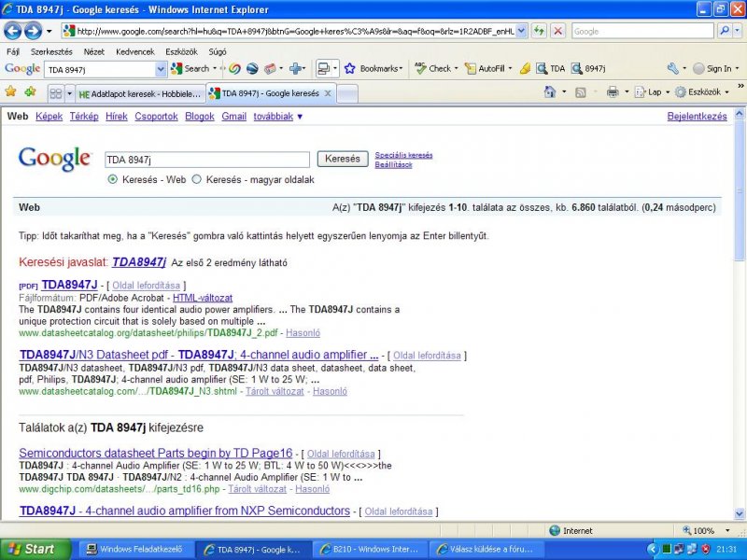Click vertical scrollbar down arrow

click(x=740, y=514)
